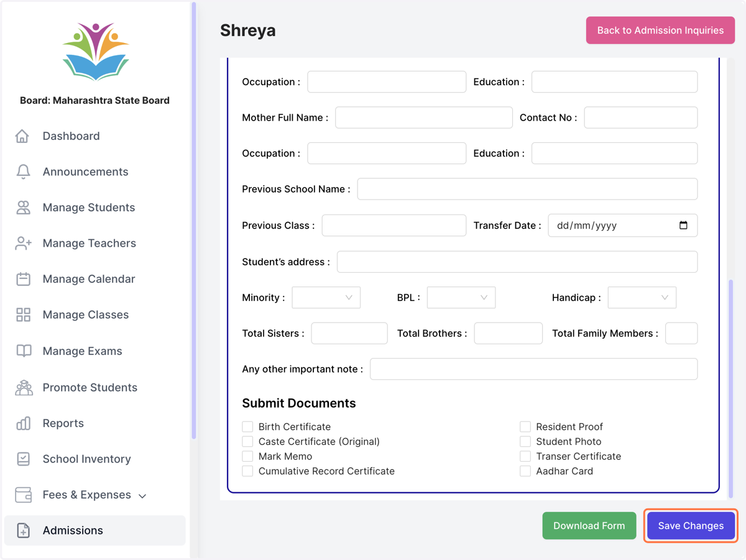The height and width of the screenshot is (560, 746).
Task: Check the Caste Certificate (Original) checkbox
Action: tap(247, 442)
